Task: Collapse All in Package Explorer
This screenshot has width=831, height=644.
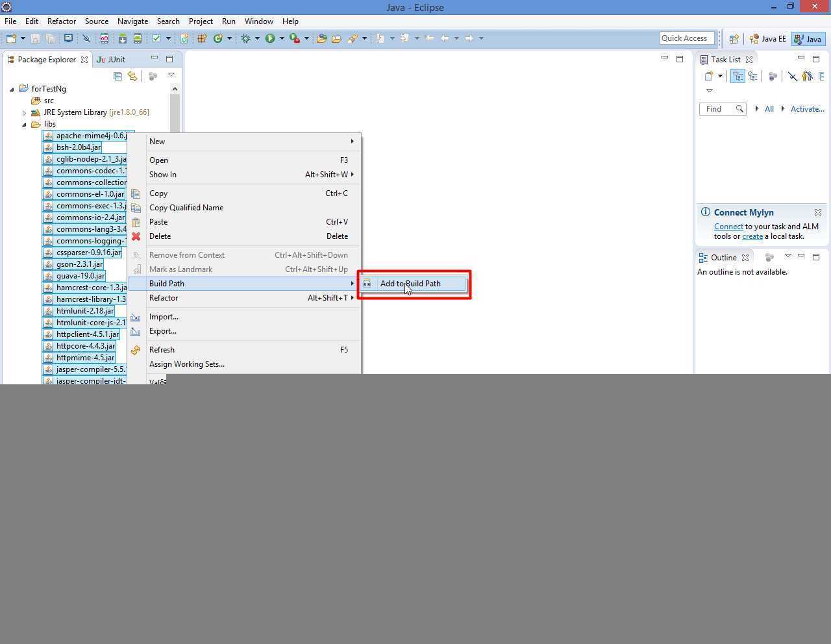Action: click(118, 76)
